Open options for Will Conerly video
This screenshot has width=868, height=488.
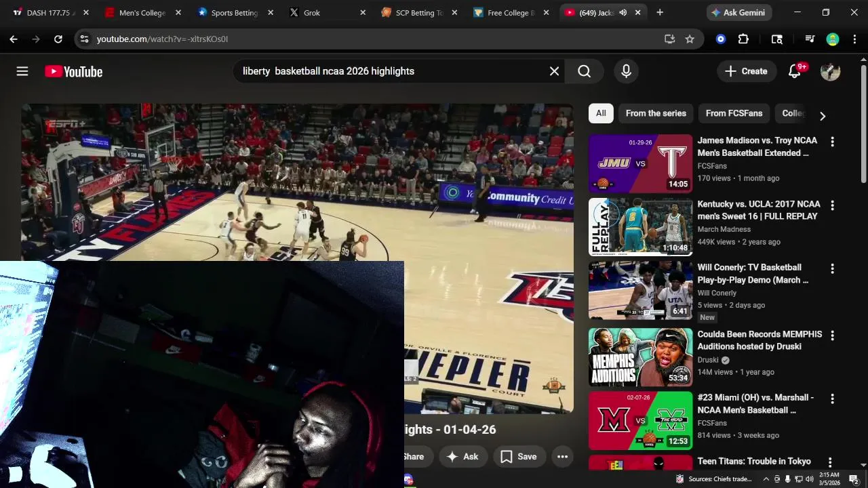pyautogui.click(x=832, y=269)
